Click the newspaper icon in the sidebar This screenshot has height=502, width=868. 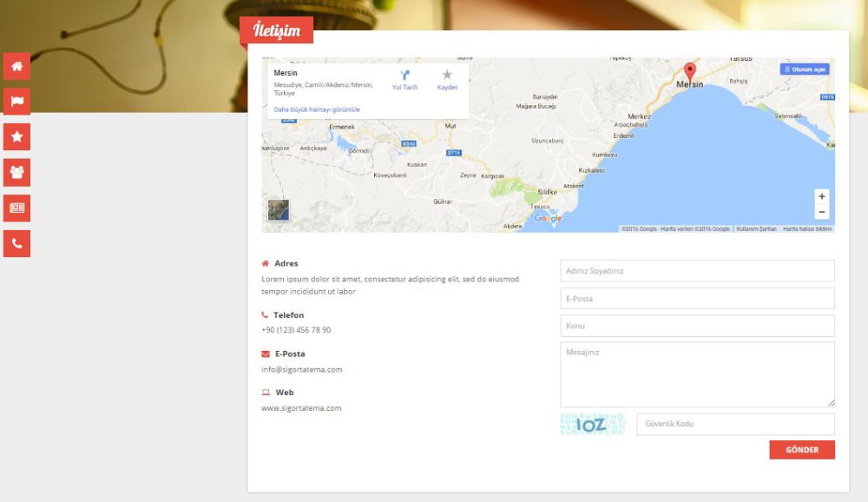pyautogui.click(x=16, y=208)
